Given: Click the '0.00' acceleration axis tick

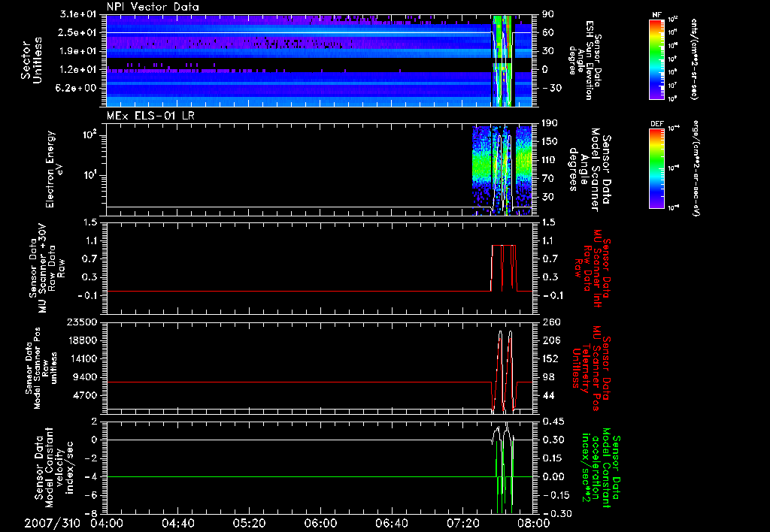Looking at the screenshot, I should pos(553,476).
